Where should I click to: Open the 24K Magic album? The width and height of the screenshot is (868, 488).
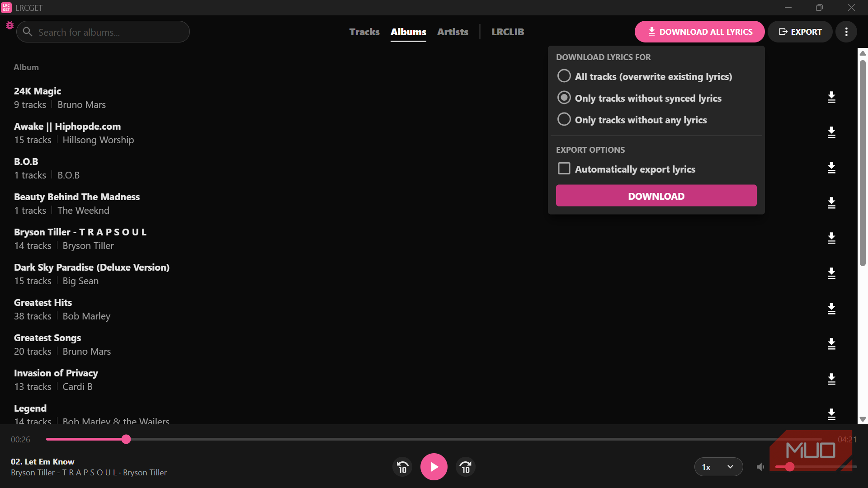pos(38,91)
